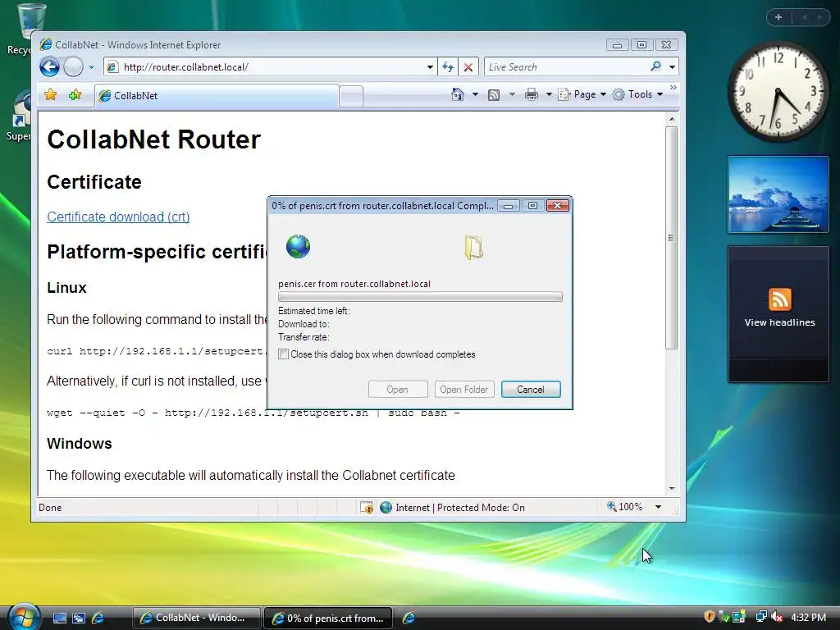Screen dimensions: 840x630
Task: Click the page scrollbar down arrow
Action: (x=672, y=489)
